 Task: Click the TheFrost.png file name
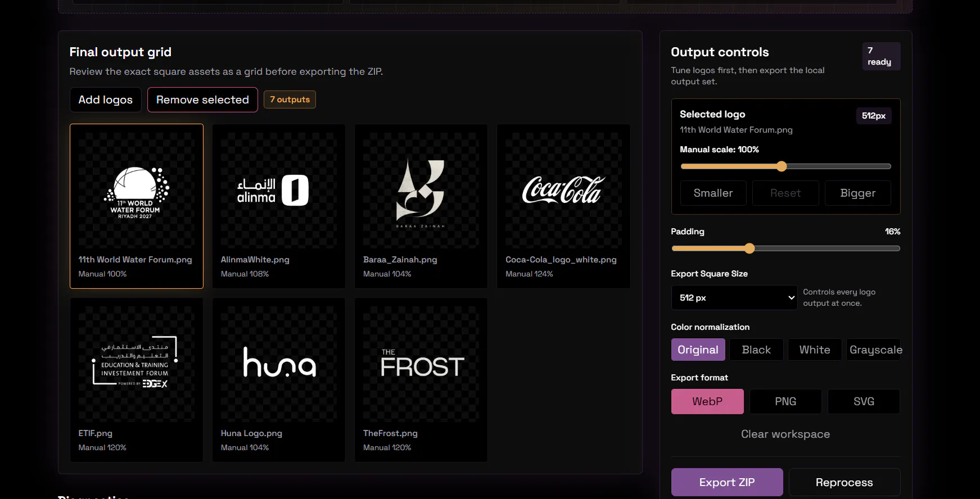pyautogui.click(x=390, y=433)
